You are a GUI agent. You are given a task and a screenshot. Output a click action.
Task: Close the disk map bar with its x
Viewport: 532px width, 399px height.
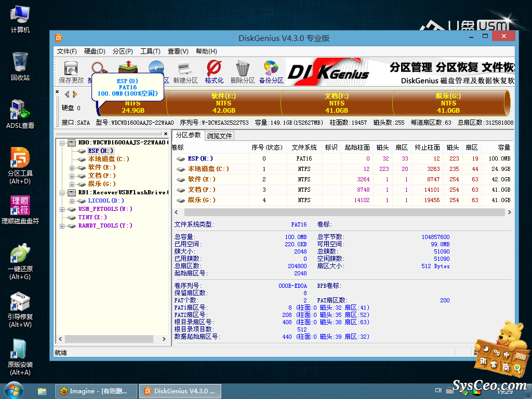57,92
